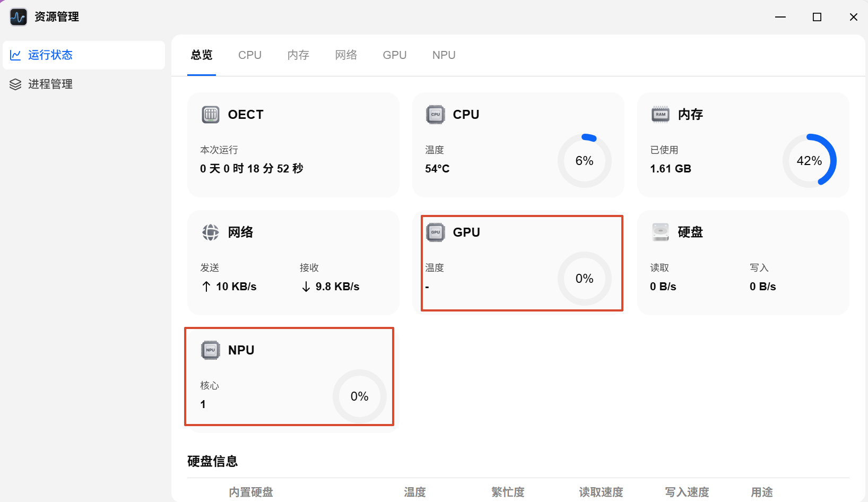Click the 运行状态 chart icon in sidebar
This screenshot has width=868, height=502.
pyautogui.click(x=15, y=55)
